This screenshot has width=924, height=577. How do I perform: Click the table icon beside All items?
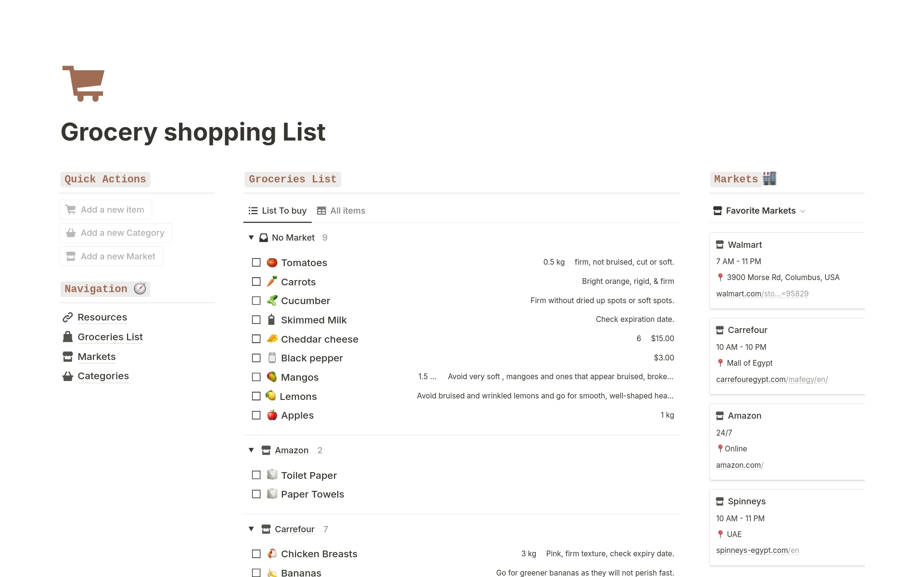(x=321, y=210)
